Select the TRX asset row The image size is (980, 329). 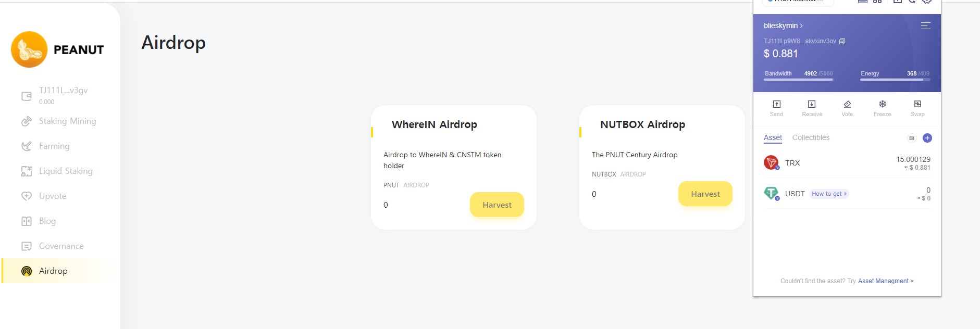(847, 163)
